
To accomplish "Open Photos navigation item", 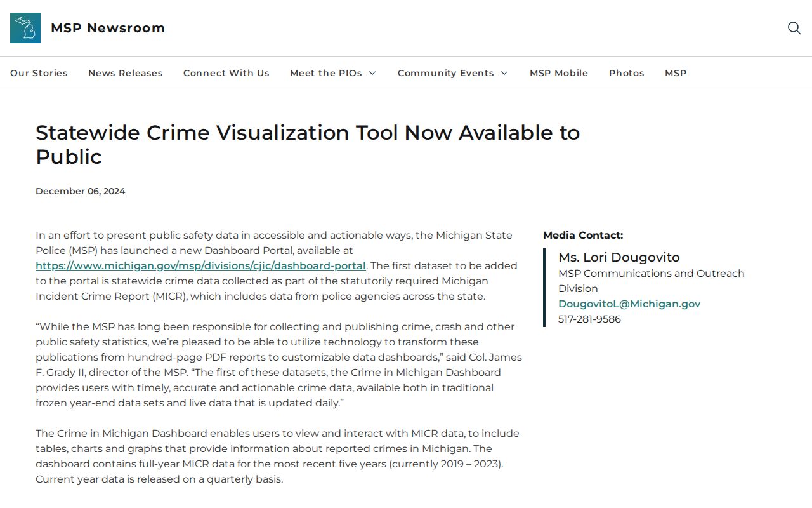I will pos(627,73).
